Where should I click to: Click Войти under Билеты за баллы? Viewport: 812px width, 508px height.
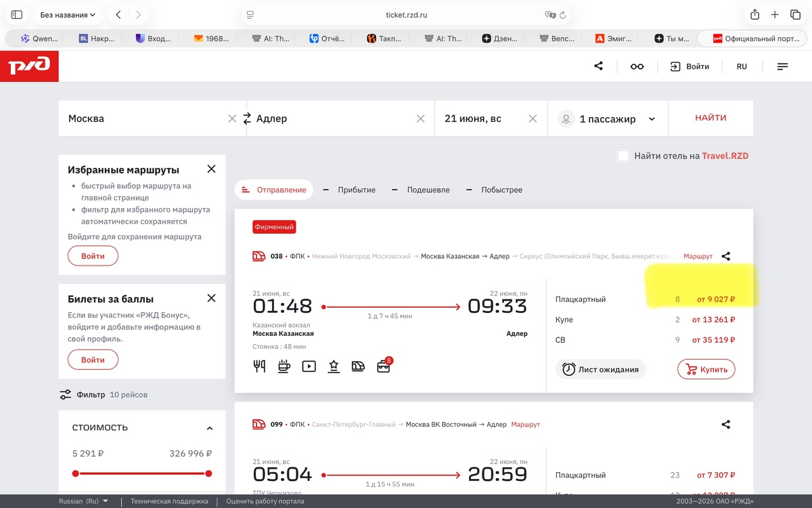point(93,360)
